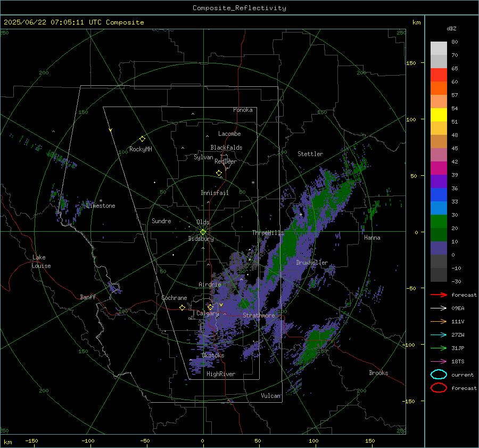Click the red forecast ellipse legend icon
Viewport: 479px width, 448px height.
tap(439, 388)
